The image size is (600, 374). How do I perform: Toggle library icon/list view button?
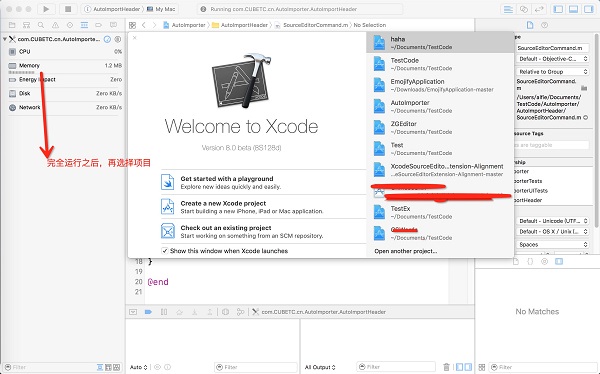[x=482, y=367]
